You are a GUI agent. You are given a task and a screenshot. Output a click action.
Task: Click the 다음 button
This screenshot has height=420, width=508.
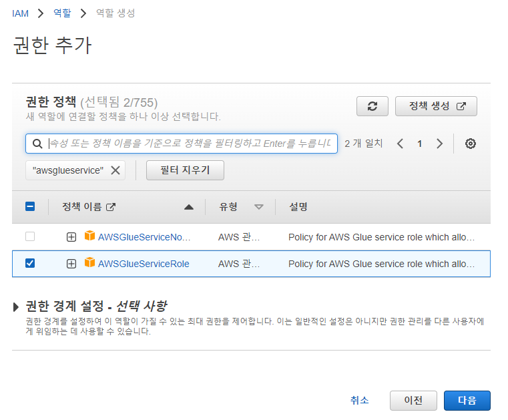point(467,401)
